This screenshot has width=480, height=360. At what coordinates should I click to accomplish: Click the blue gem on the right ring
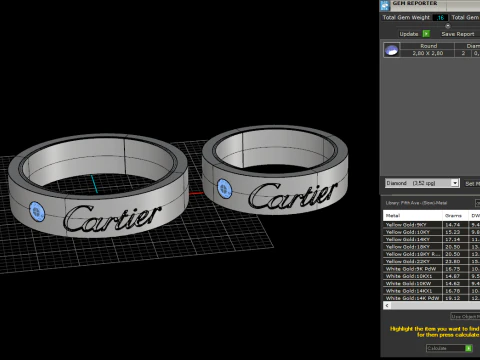tap(224, 189)
